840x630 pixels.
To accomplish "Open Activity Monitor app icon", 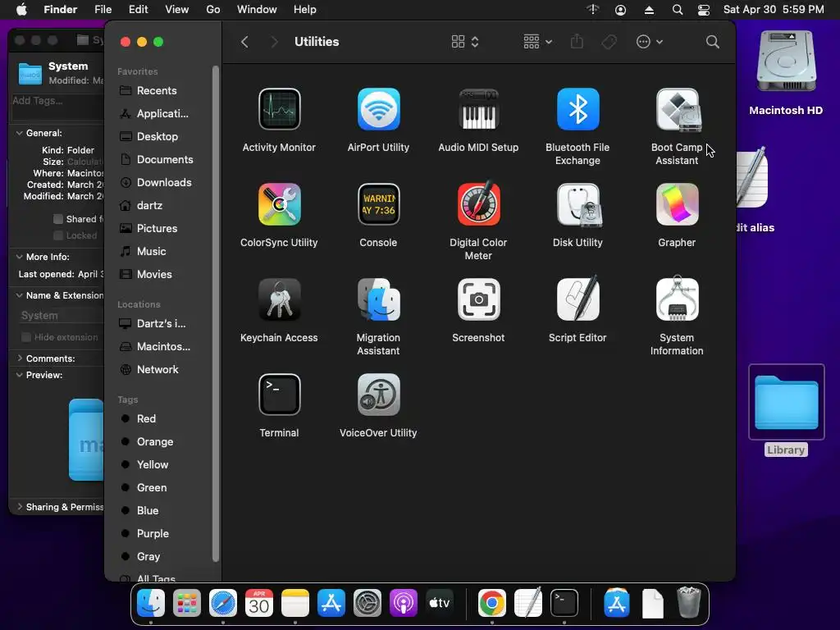I will click(279, 109).
